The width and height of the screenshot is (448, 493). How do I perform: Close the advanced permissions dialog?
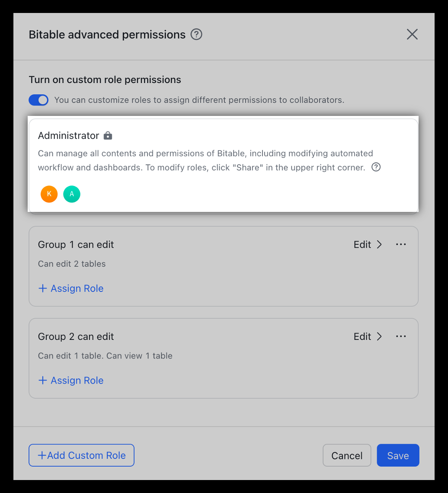(412, 35)
